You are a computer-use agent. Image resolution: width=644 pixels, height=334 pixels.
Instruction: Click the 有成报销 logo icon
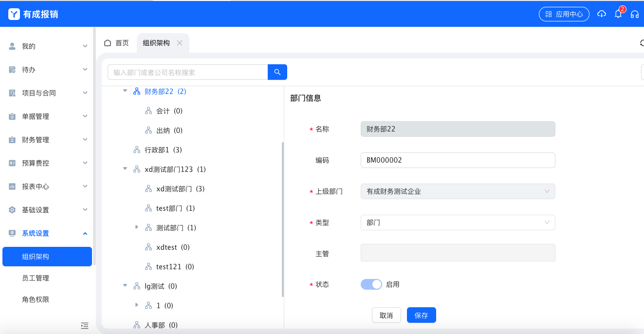tap(14, 14)
